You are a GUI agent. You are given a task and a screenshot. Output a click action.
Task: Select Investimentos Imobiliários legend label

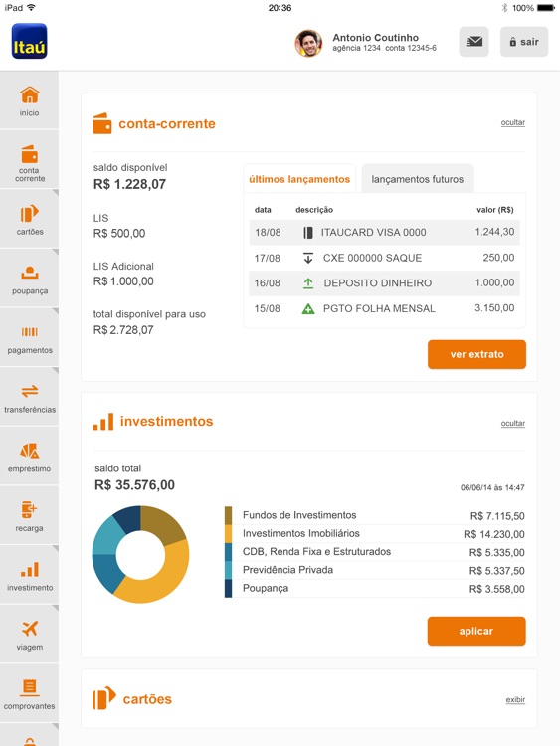pyautogui.click(x=301, y=533)
